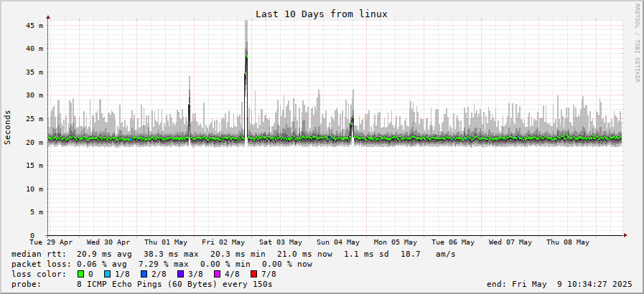Viewport: 644px width, 294px height.
Task: Click the '30 m' y-axis tick label
Action: (34, 95)
